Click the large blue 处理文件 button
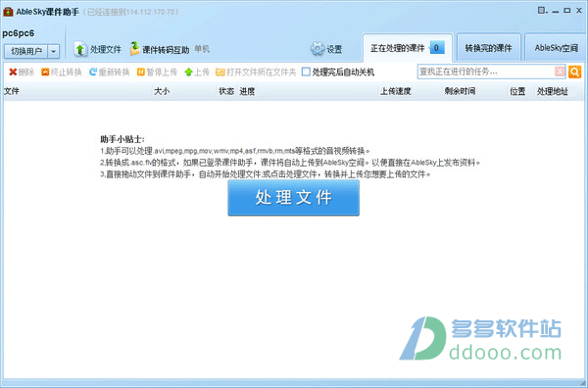This screenshot has height=388, width=588. pos(294,198)
